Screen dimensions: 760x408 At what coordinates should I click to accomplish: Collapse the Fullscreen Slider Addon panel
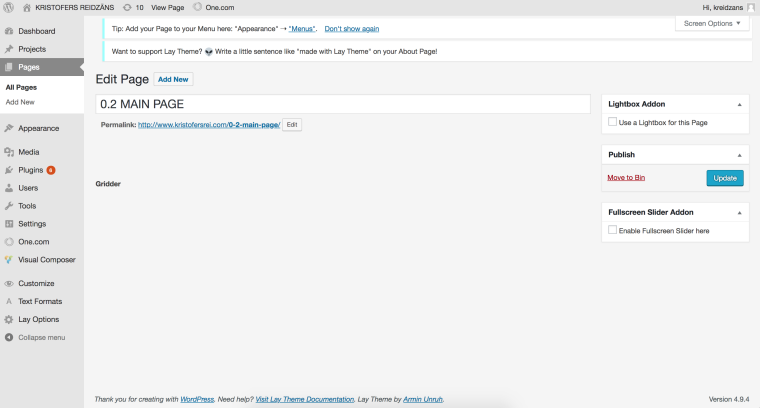point(740,212)
